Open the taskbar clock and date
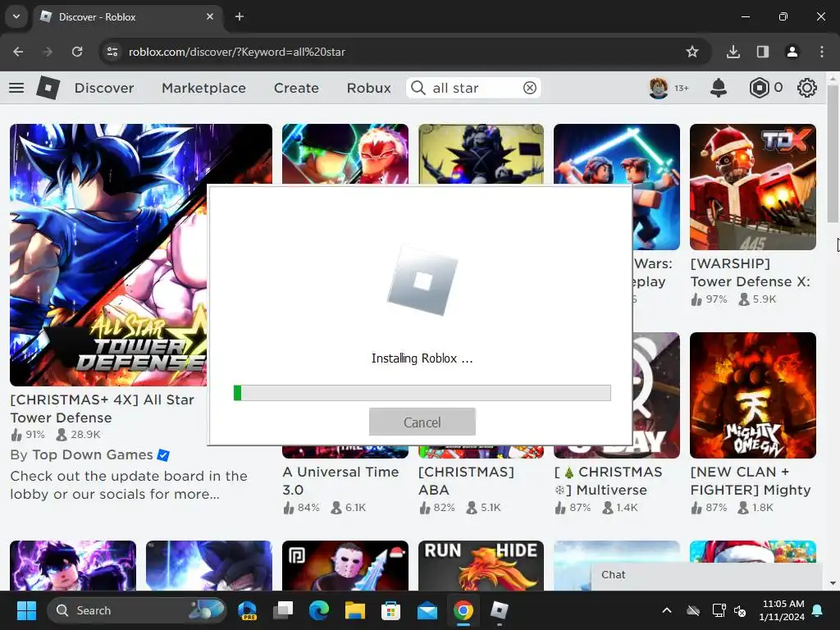Screen dimensions: 840x630 (783, 610)
